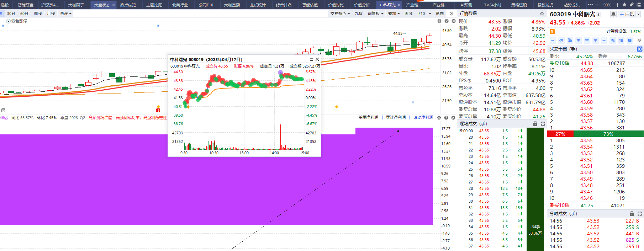Expand more toolbar items with double chevron
644x251 pixels.
pyautogui.click(x=451, y=14)
